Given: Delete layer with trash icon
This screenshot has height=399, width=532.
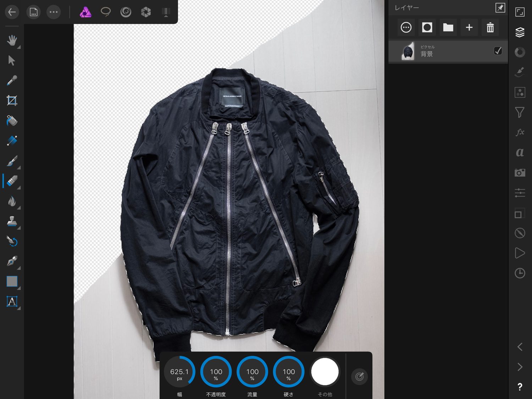Looking at the screenshot, I should coord(490,27).
